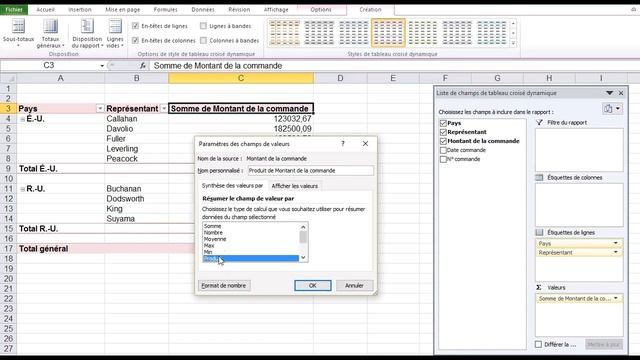Open Format de nombre settings
The width and height of the screenshot is (640, 360).
(x=224, y=286)
